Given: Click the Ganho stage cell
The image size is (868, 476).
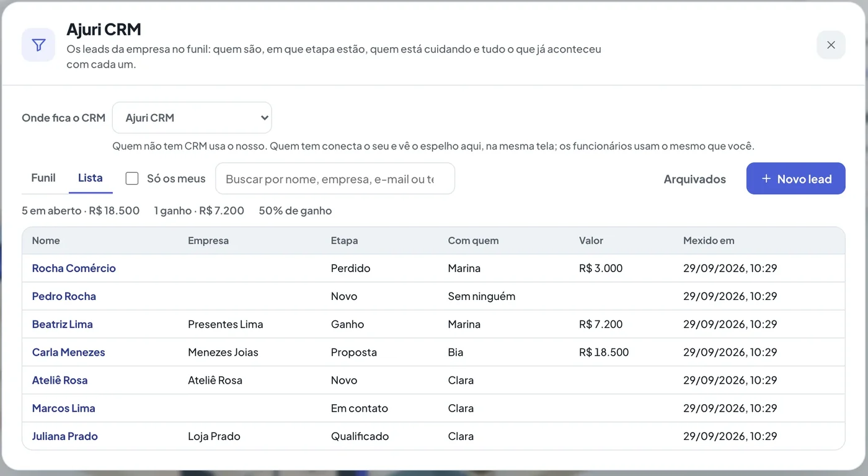Looking at the screenshot, I should coord(348,324).
